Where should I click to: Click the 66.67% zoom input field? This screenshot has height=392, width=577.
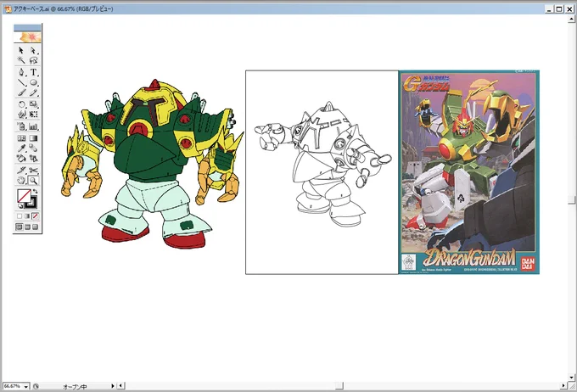pyautogui.click(x=12, y=386)
